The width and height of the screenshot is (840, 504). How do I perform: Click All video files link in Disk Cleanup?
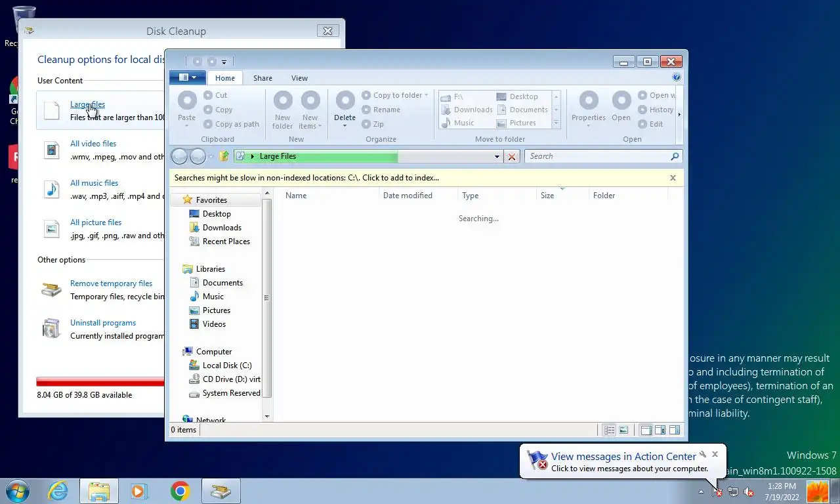coord(93,144)
